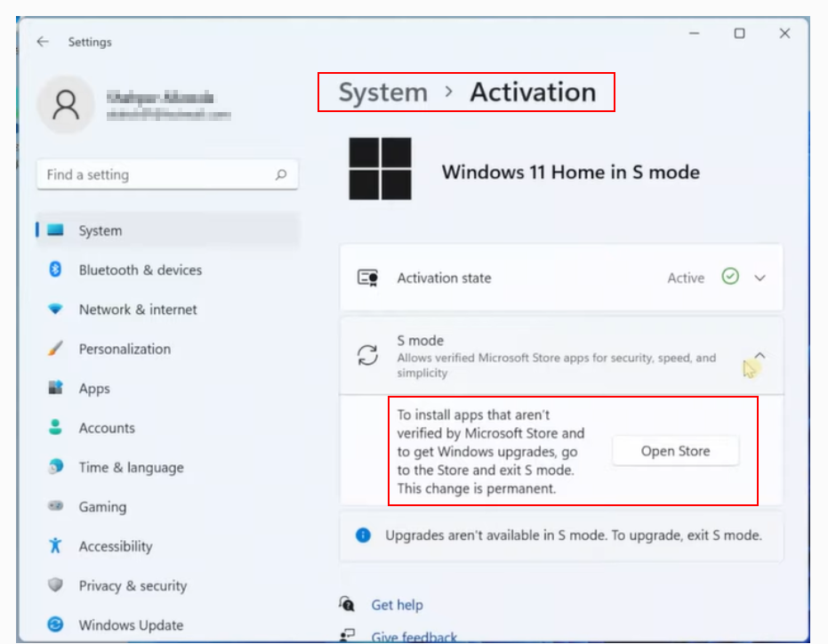Click the 'S mode' heading

421,340
